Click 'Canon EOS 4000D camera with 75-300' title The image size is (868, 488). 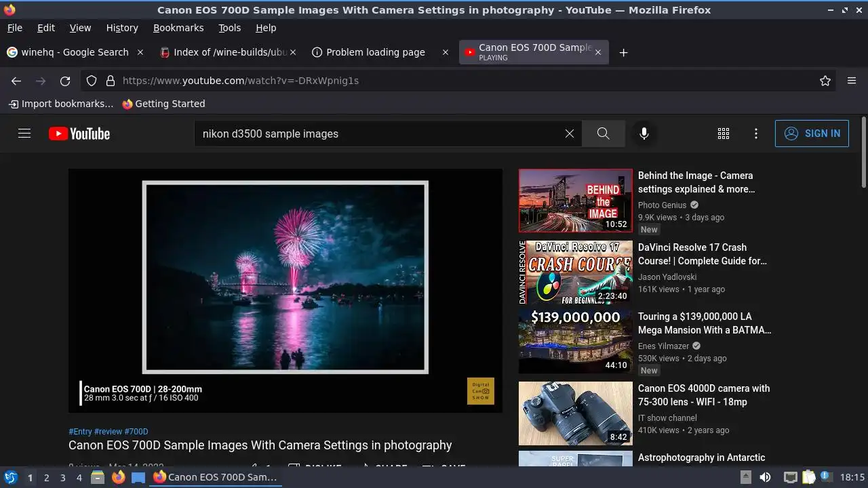click(704, 395)
